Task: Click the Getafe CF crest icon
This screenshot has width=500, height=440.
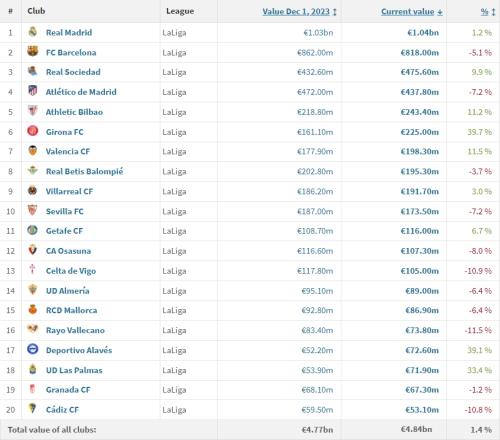Action: (x=33, y=230)
